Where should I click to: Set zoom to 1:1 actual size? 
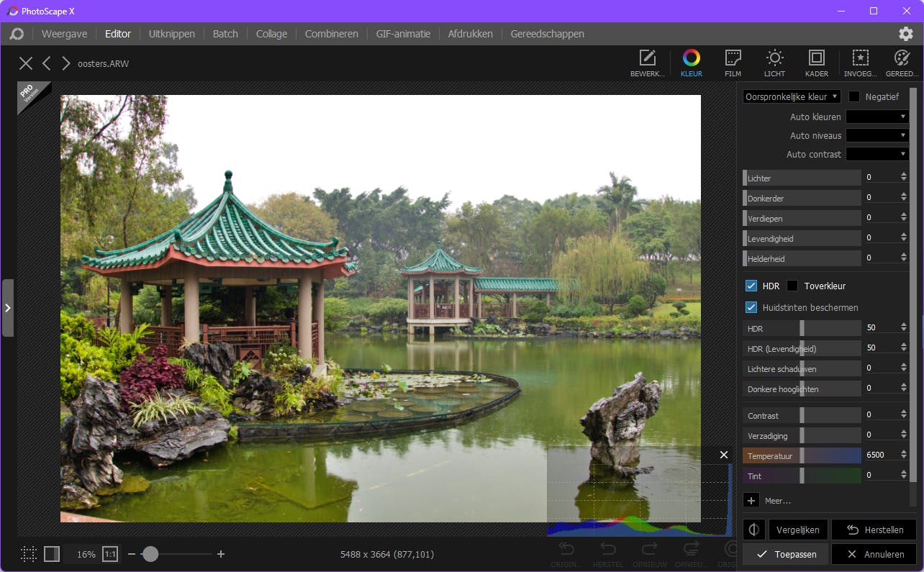point(110,554)
